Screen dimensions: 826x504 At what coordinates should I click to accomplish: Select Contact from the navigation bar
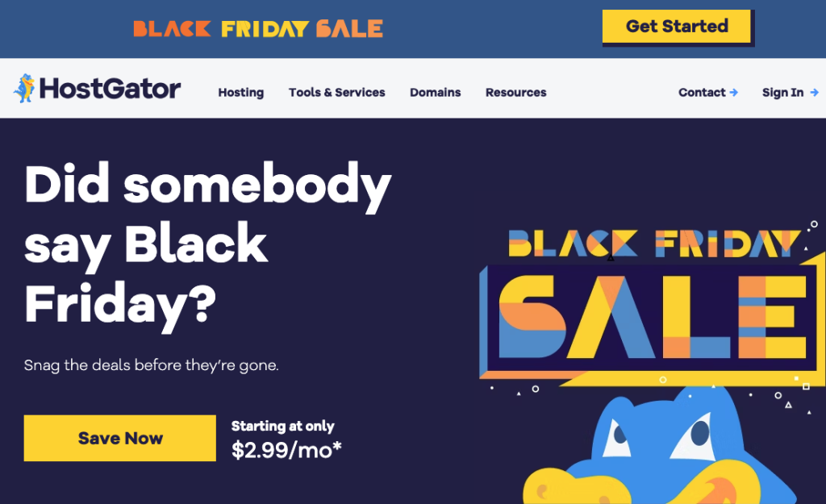tap(701, 93)
